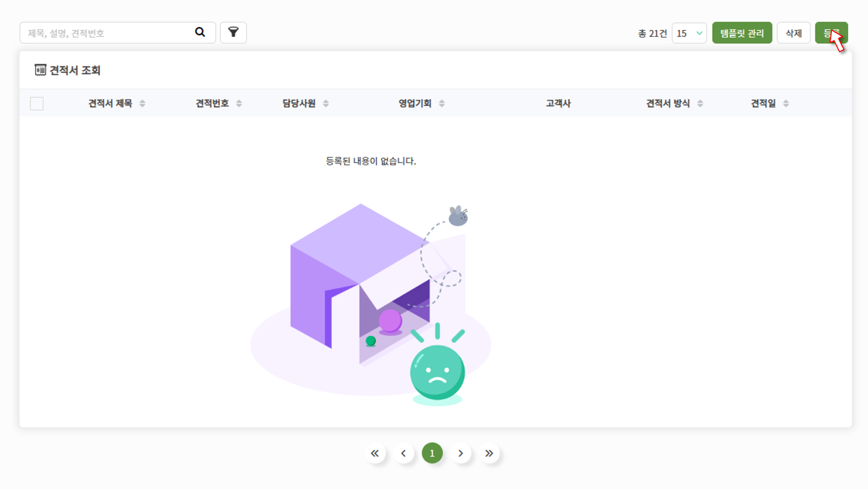Open the filter funnel button

point(233,33)
